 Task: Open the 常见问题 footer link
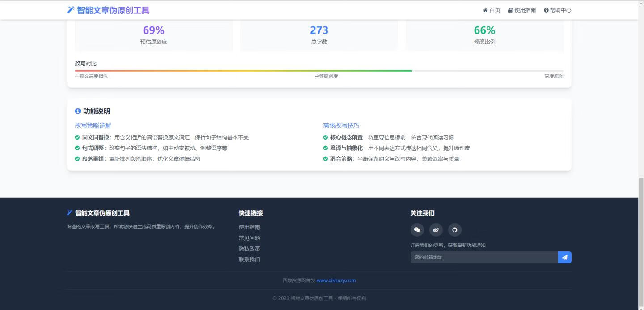click(x=249, y=238)
